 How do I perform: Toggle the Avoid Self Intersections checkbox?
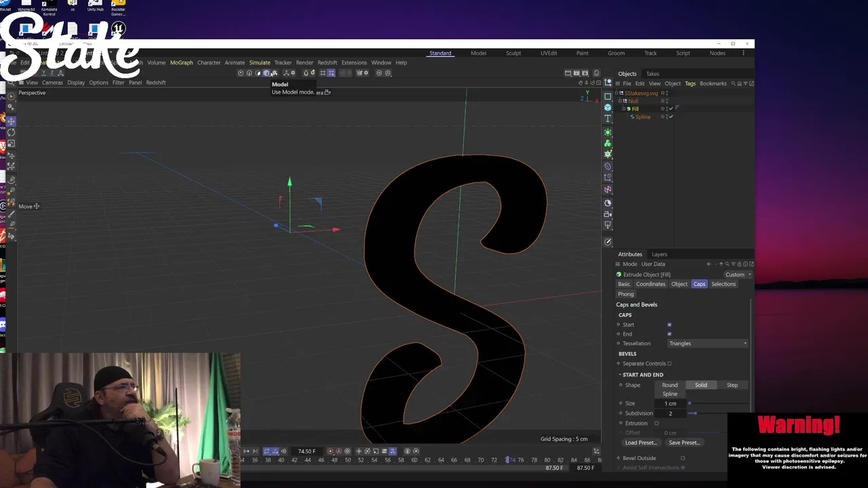[682, 468]
